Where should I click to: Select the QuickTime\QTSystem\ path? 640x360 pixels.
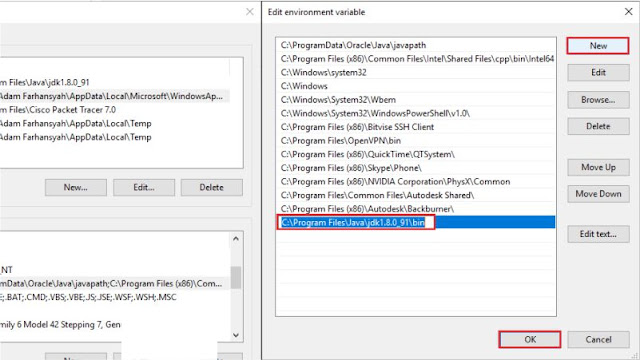(416, 154)
